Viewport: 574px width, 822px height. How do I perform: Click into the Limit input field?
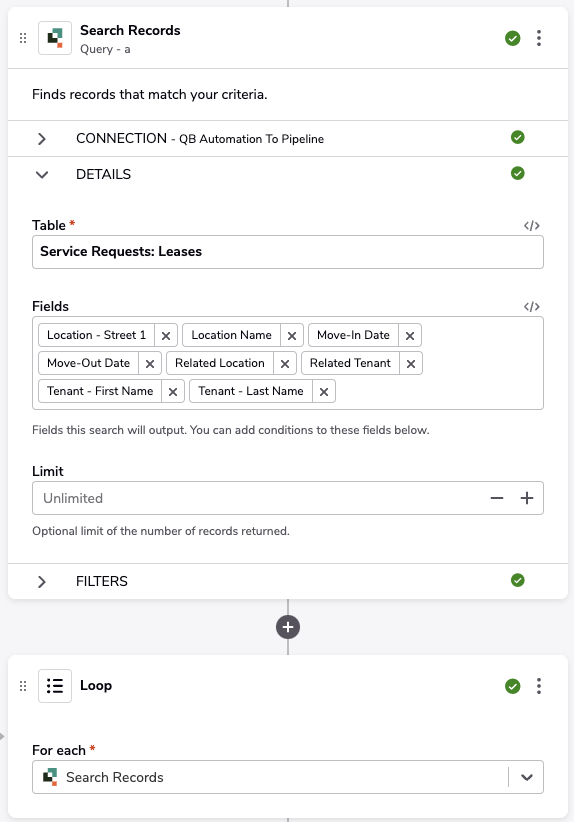[x=259, y=498]
